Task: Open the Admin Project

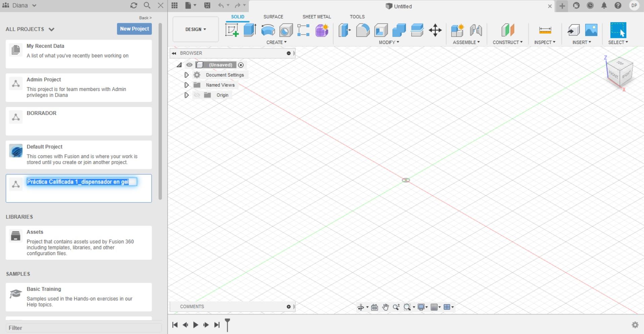Action: click(x=79, y=88)
